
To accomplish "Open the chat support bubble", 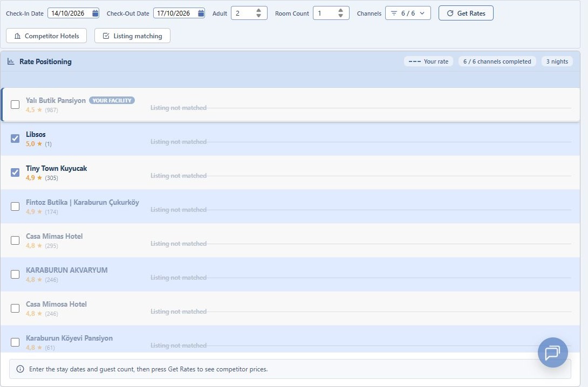I will click(553, 353).
